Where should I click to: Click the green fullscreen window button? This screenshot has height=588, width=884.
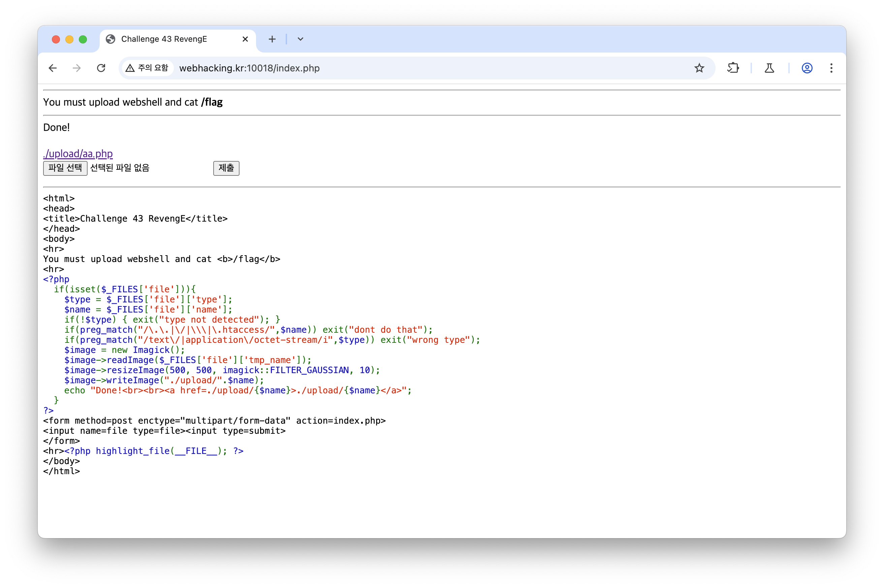tap(83, 39)
